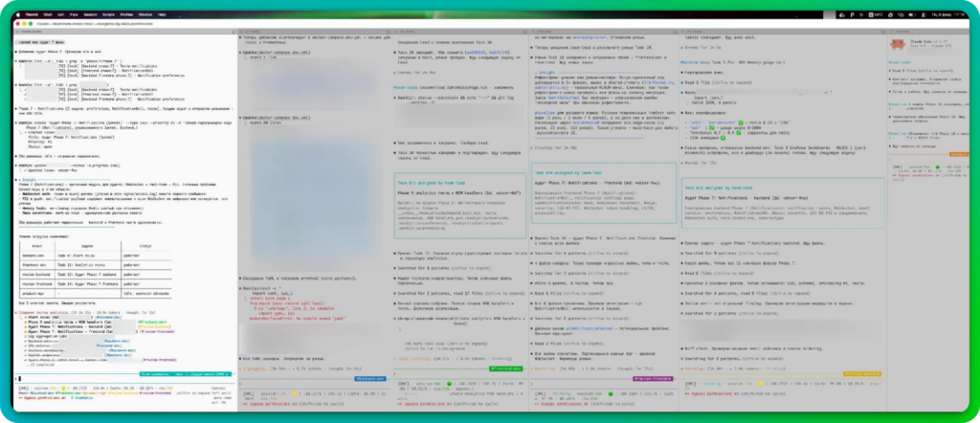Click the prompt input line in first pane
Screen dimensions: 980x423
[125, 379]
